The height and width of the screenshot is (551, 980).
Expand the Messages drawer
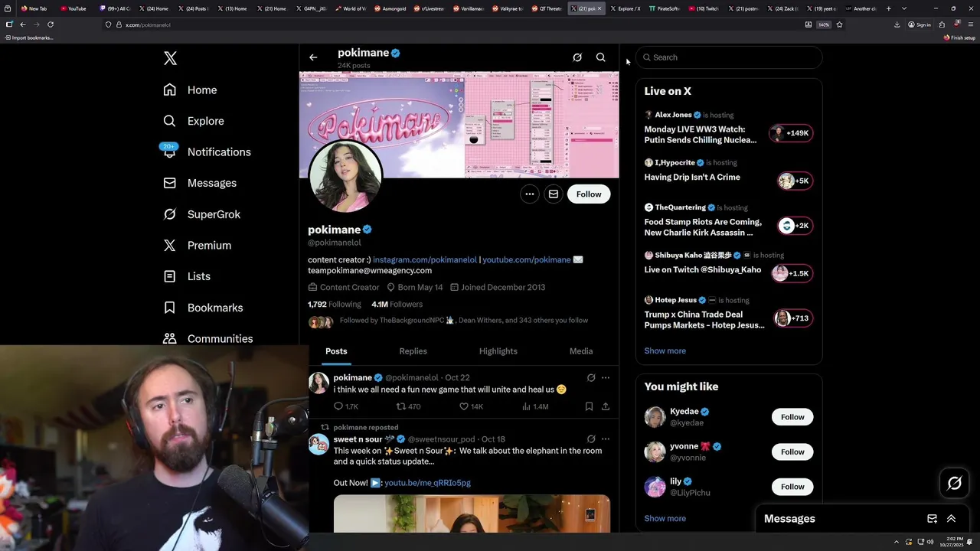(x=951, y=519)
